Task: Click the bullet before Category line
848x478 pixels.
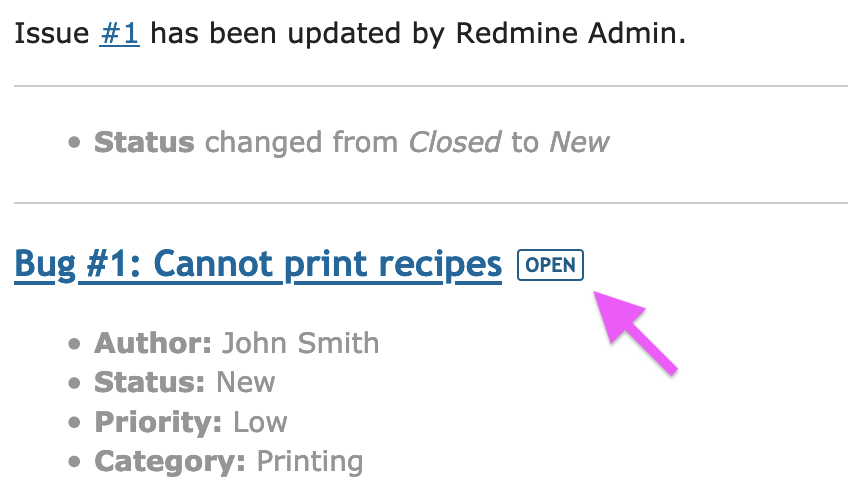Action: pyautogui.click(x=75, y=462)
